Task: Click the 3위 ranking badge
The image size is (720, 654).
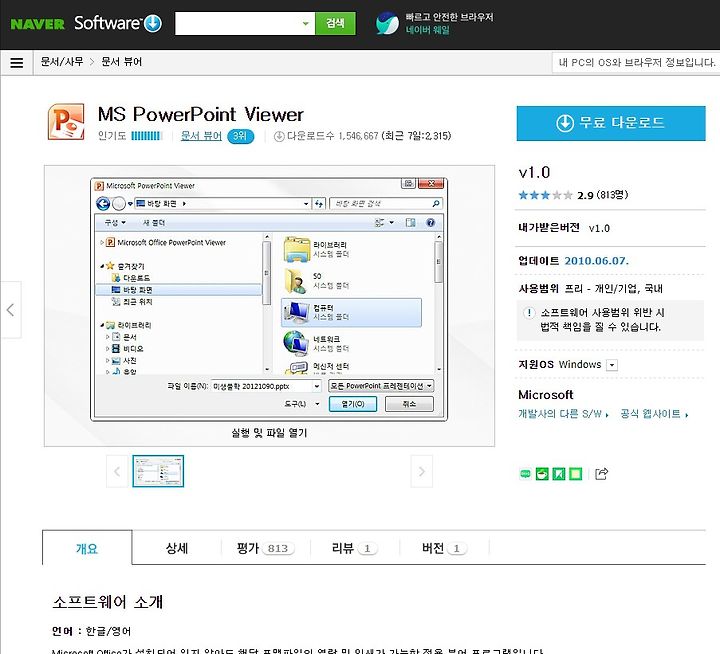Action: [240, 136]
